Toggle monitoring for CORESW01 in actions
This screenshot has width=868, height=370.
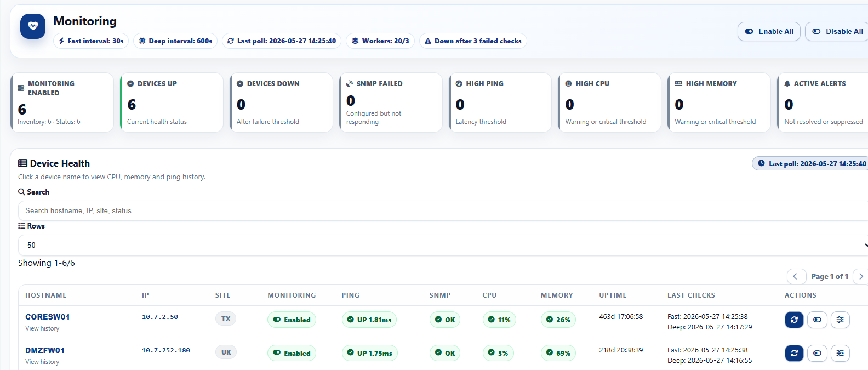[817, 320]
